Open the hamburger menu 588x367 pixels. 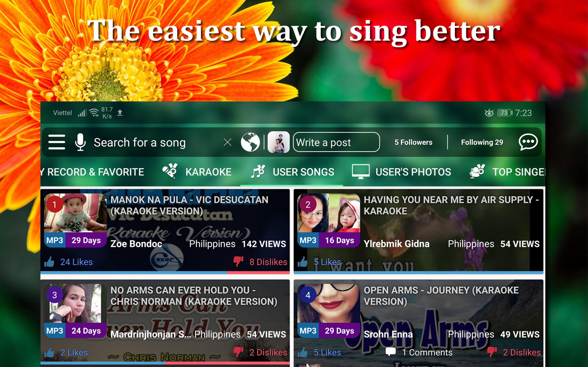tap(57, 142)
